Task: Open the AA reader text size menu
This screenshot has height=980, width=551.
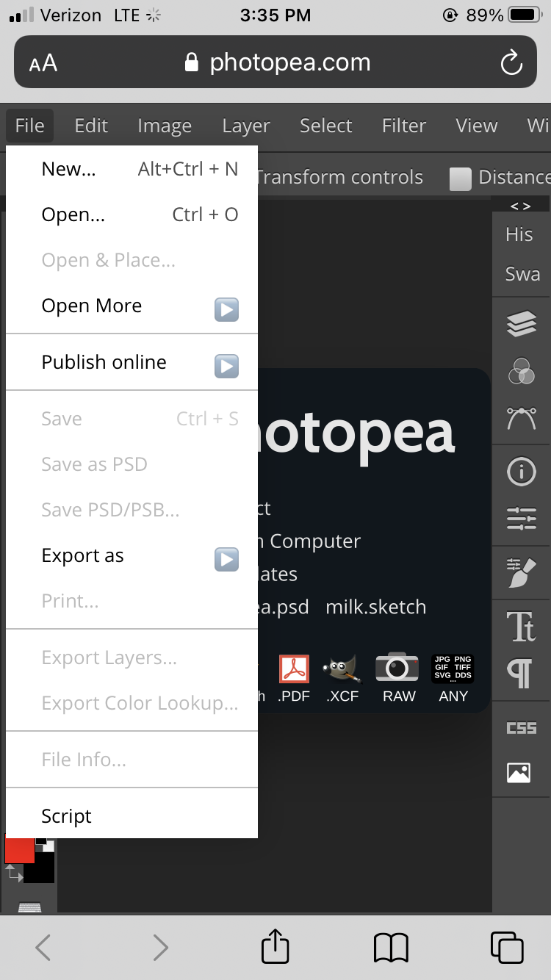Action: point(43,63)
